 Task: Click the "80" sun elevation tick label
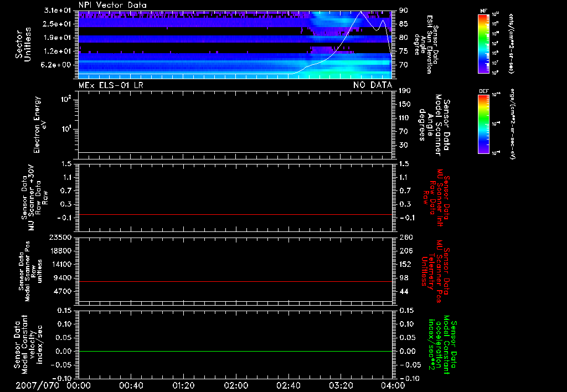[404, 38]
